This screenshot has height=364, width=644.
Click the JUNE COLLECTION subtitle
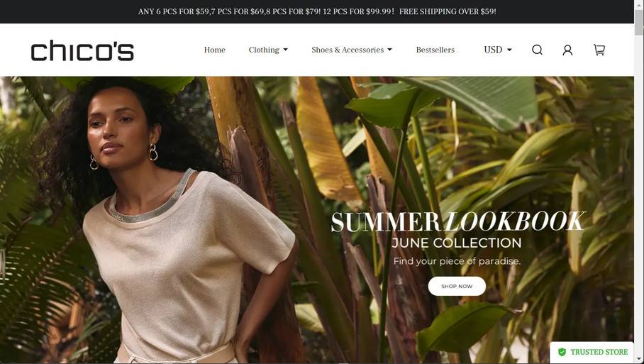pyautogui.click(x=456, y=243)
